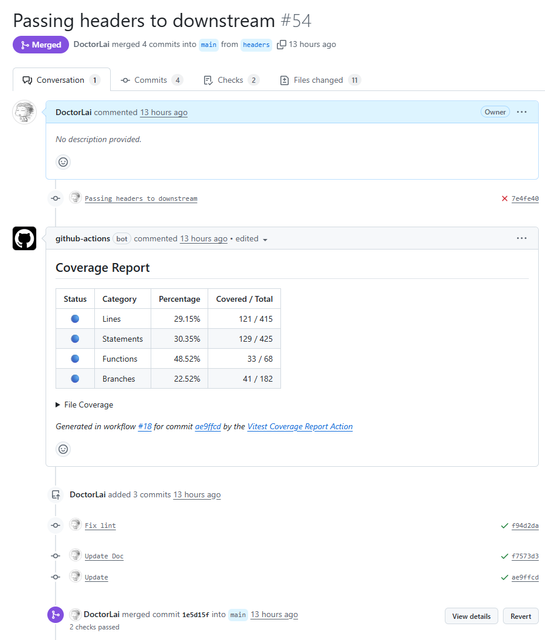Open DoctorLai's avatar beside first comment
Screen dimensions: 545x640
pos(24,112)
